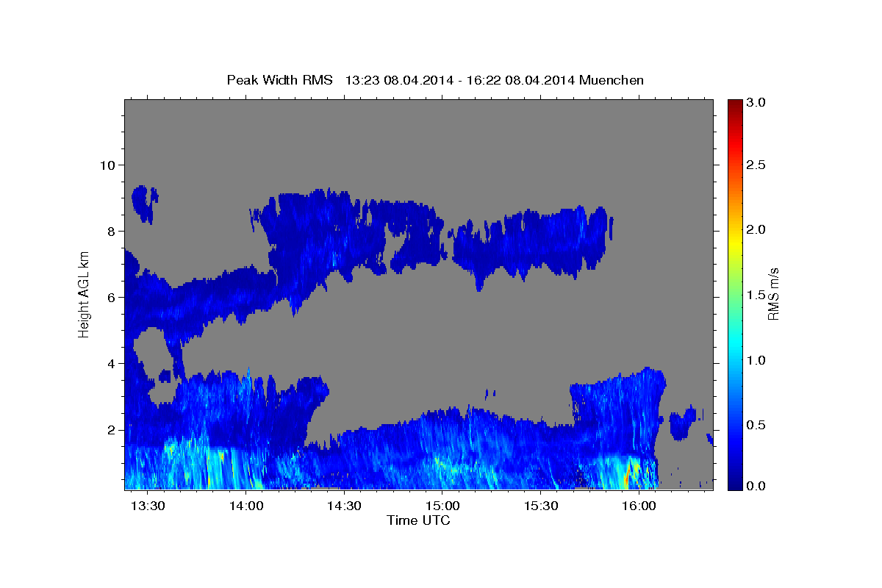Click the "Time UTC" axis label
This screenshot has width=882, height=588.
coord(418,520)
